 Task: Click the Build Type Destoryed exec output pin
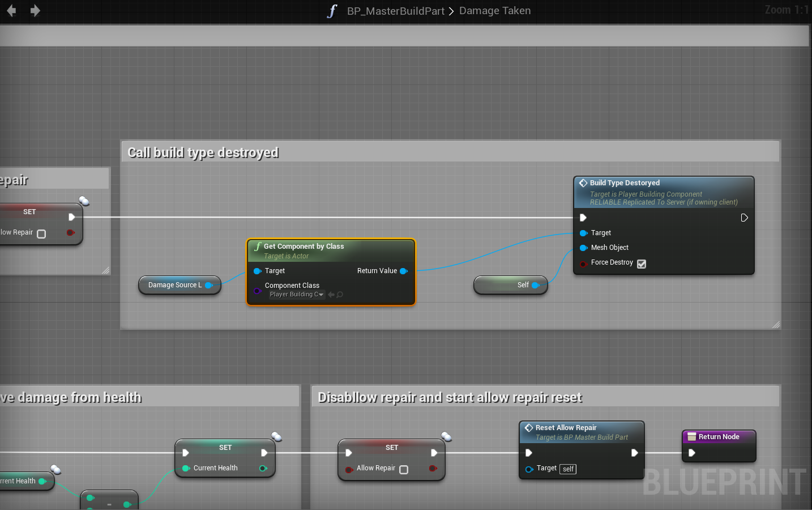point(744,218)
